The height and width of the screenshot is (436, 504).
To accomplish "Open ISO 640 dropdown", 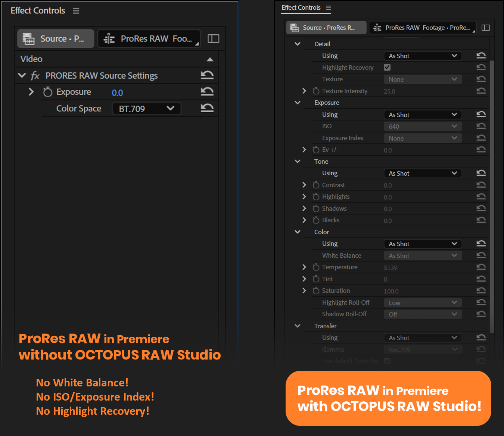I will click(423, 126).
